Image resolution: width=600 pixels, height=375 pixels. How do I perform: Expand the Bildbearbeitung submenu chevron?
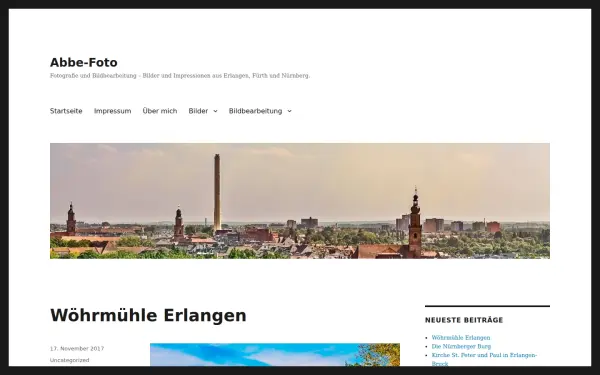click(x=289, y=111)
